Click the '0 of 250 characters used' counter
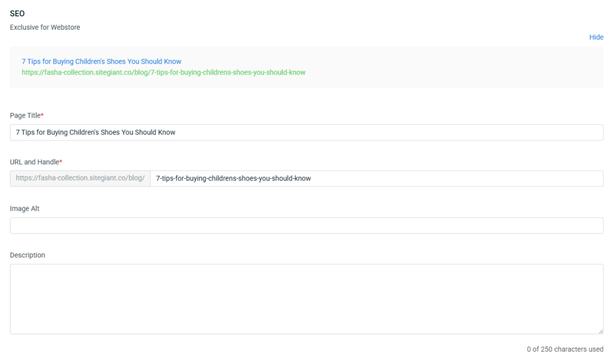 pyautogui.click(x=564, y=349)
